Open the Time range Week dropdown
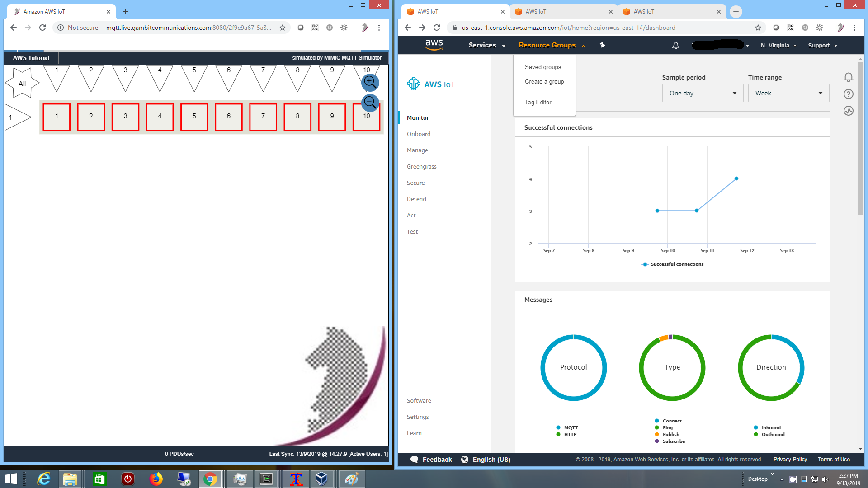The height and width of the screenshot is (488, 868). point(788,93)
